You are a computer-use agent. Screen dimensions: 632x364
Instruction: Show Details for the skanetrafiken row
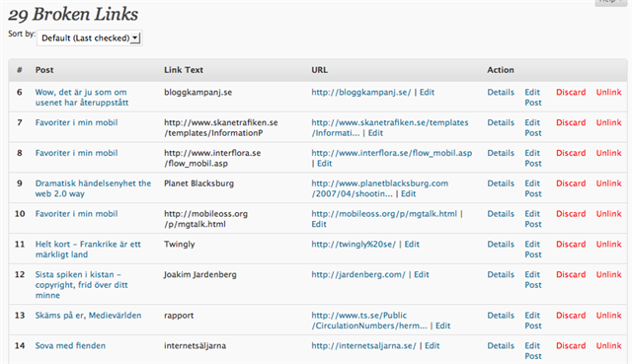point(501,122)
